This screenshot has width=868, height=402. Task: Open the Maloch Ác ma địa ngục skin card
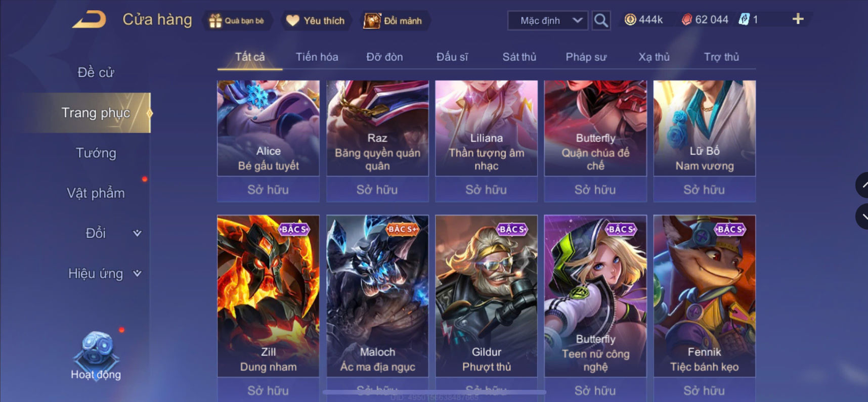(x=377, y=296)
